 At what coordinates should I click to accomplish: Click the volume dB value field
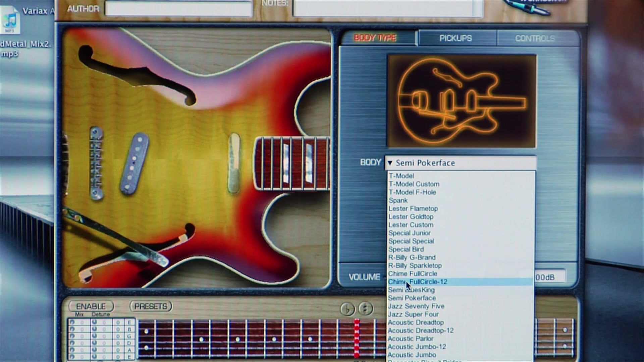click(550, 277)
